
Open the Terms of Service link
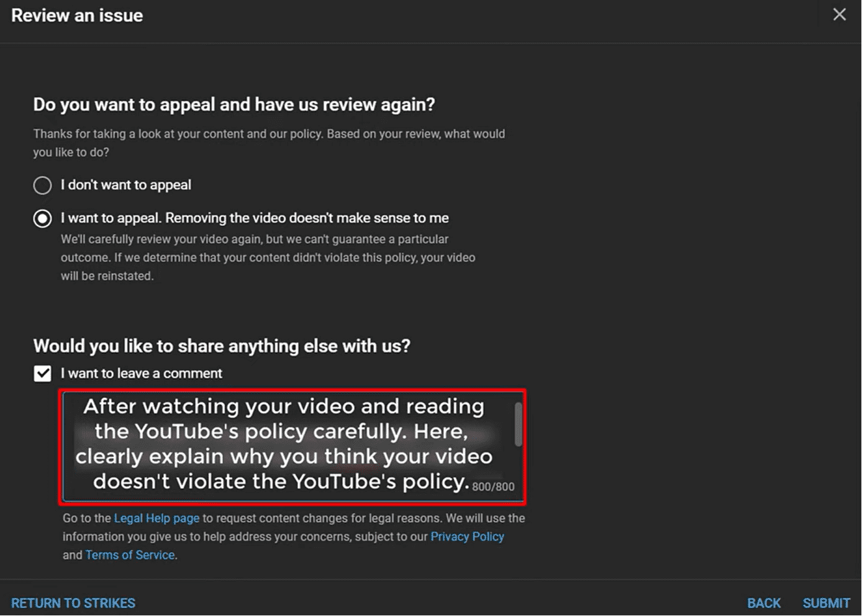pos(130,555)
